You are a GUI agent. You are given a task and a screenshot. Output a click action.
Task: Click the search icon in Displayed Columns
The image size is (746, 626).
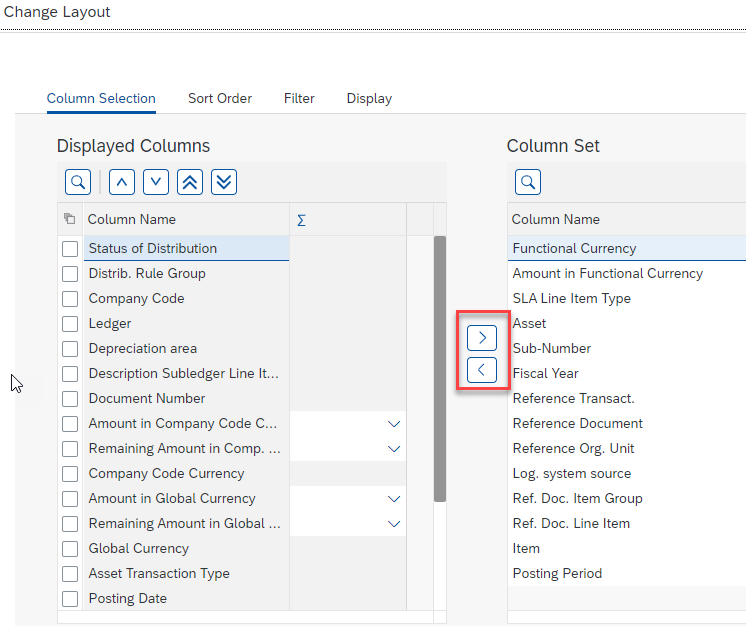[x=78, y=182]
